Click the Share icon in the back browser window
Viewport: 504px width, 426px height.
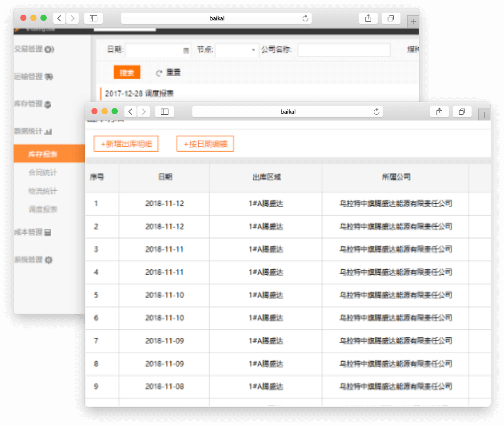click(x=368, y=19)
